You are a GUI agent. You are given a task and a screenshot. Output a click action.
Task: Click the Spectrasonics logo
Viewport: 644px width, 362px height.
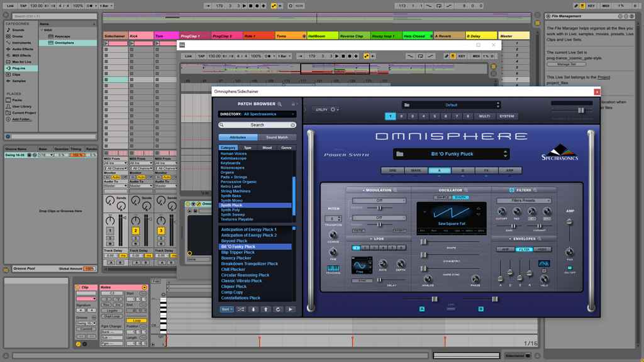pyautogui.click(x=559, y=152)
